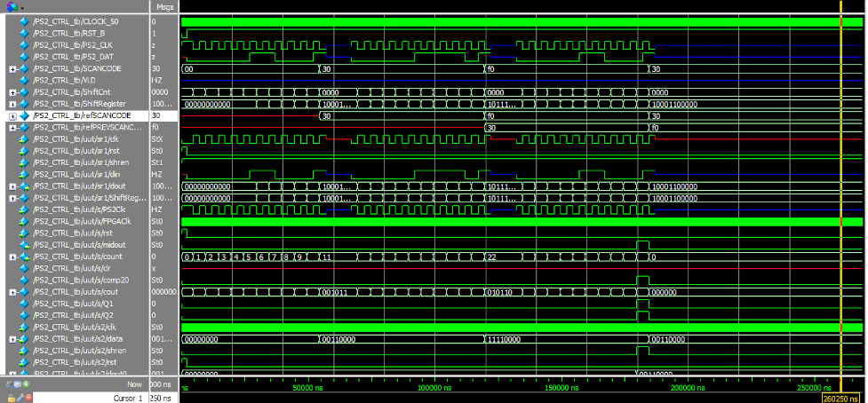Screen dimensions: 868x403
Task: Click the uut/s/PS2Clk signal icon
Action: (24, 209)
